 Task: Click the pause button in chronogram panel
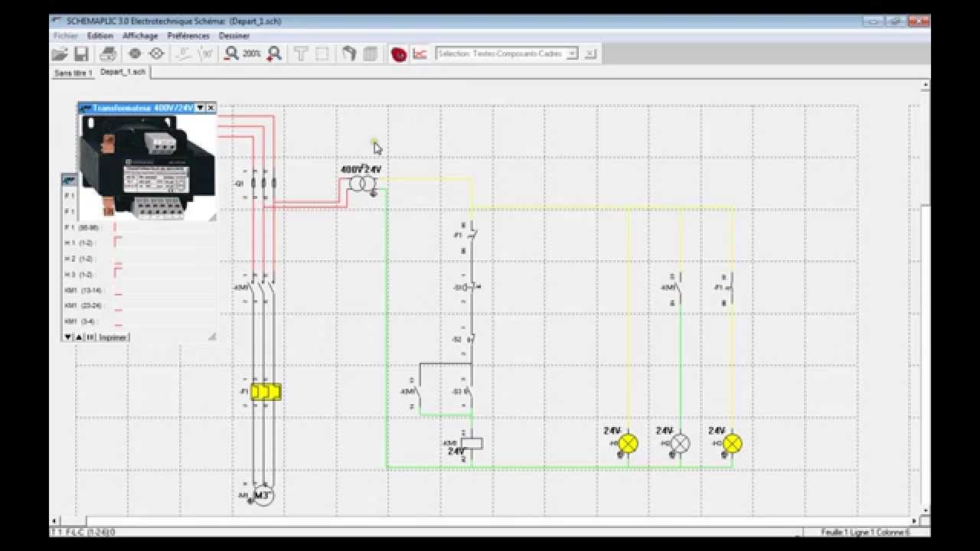point(90,337)
